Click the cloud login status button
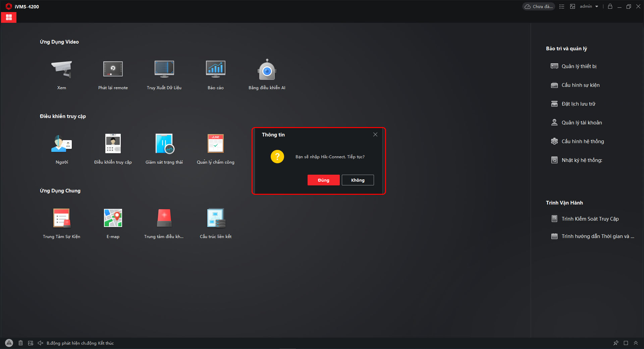The height and width of the screenshot is (349, 644). point(539,6)
